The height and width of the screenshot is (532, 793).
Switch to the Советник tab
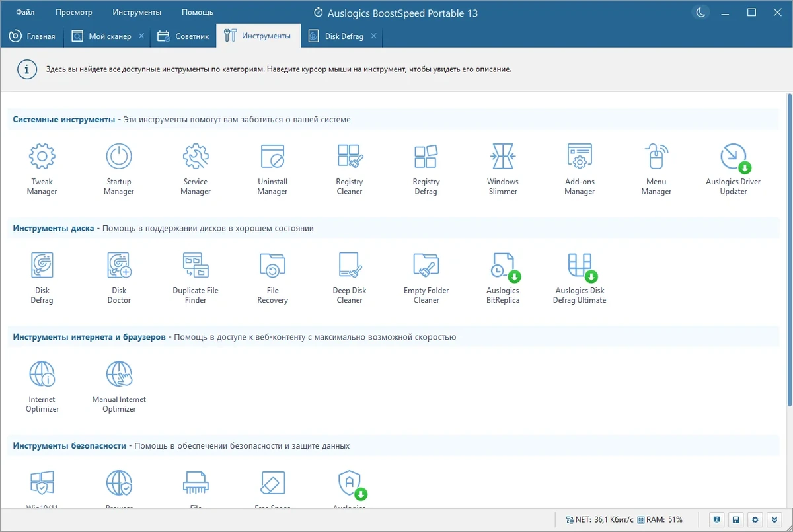184,36
